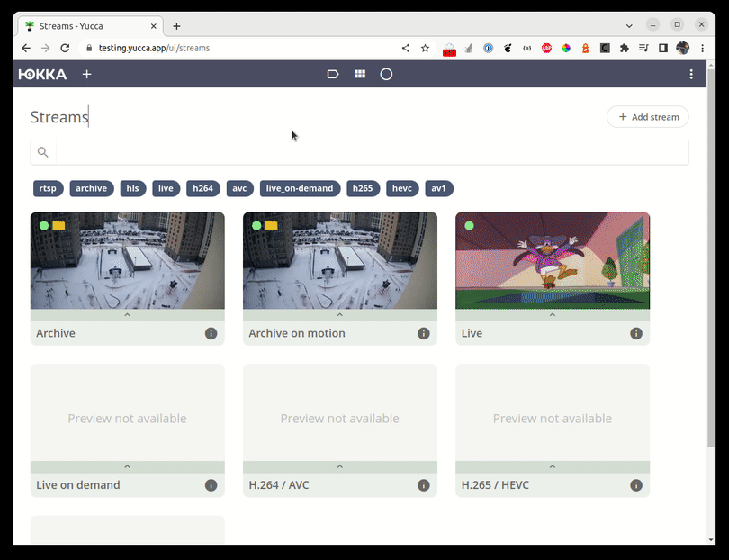729x560 pixels.
Task: Open the H.264 / AVC stream title
Action: tap(279, 485)
